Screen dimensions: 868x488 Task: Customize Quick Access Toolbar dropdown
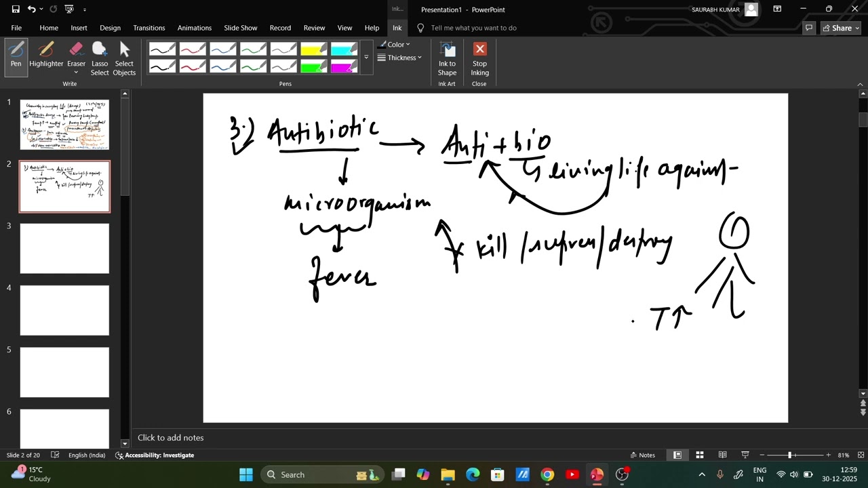(85, 9)
